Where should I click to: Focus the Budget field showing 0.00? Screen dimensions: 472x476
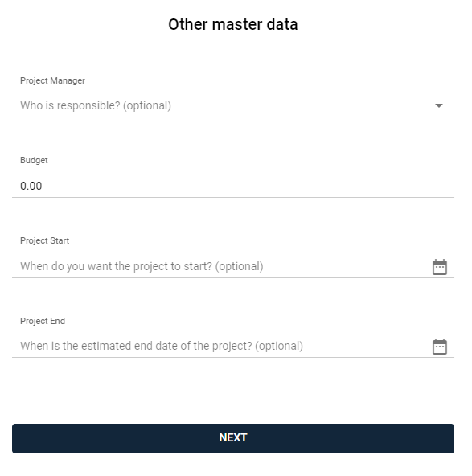click(x=233, y=186)
